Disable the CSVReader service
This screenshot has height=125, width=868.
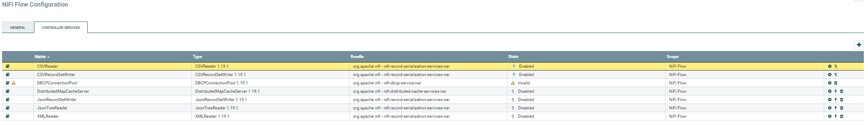pos(836,66)
